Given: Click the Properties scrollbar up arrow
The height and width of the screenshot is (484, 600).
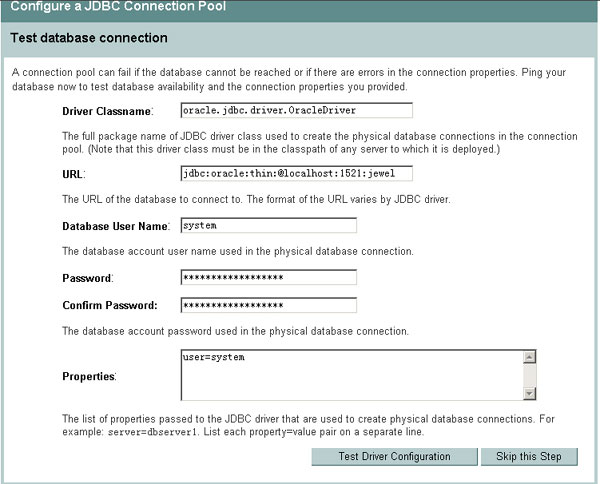Looking at the screenshot, I should tap(529, 357).
